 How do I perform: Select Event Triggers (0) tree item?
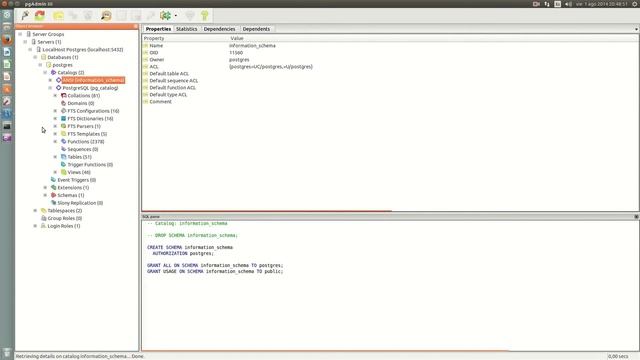pos(77,180)
